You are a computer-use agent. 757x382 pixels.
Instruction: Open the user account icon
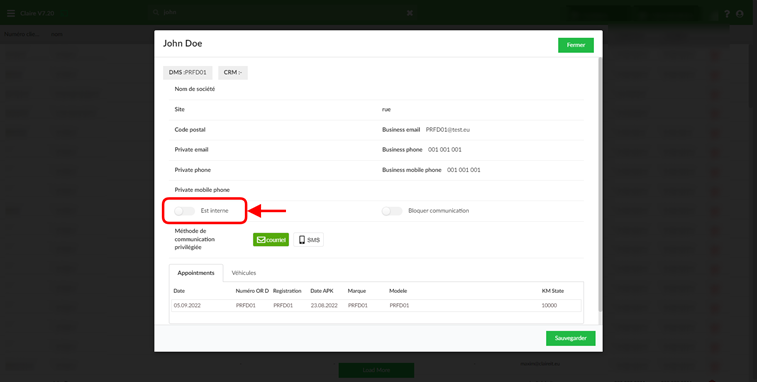740,14
